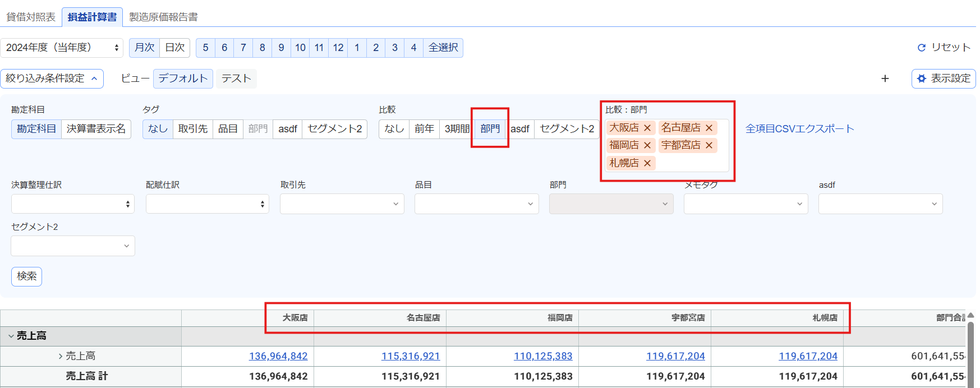Image resolution: width=980 pixels, height=388 pixels.
Task: Set tag option to 品目
Action: (x=228, y=129)
